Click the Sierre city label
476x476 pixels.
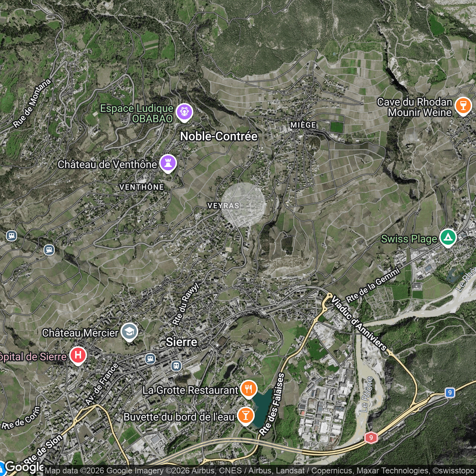tap(181, 342)
